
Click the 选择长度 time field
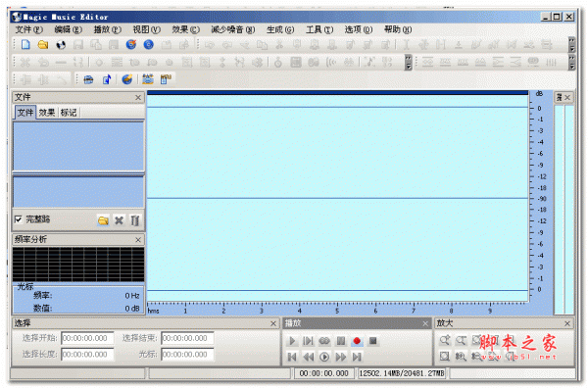click(x=87, y=355)
